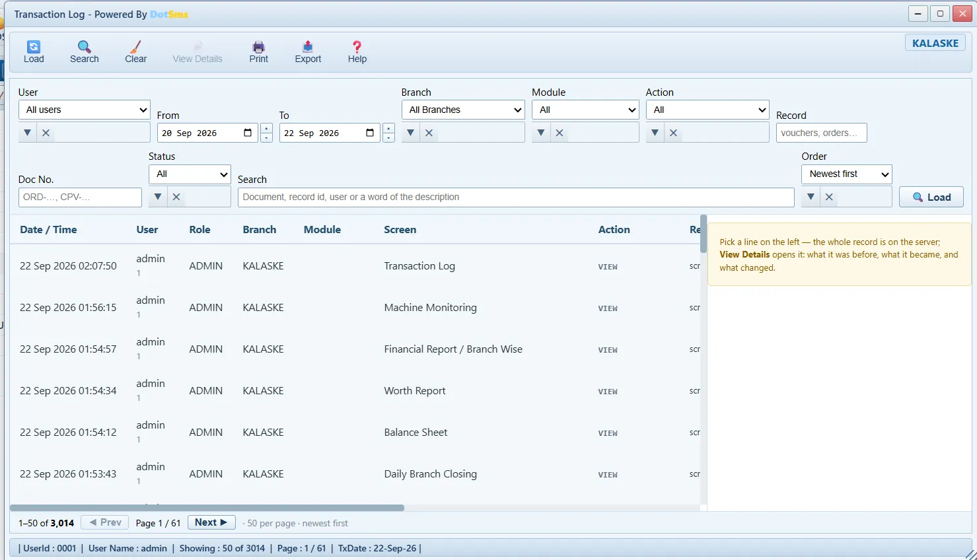This screenshot has height=560, width=977.
Task: Click the filter funnel under Branch dropdown
Action: [410, 133]
